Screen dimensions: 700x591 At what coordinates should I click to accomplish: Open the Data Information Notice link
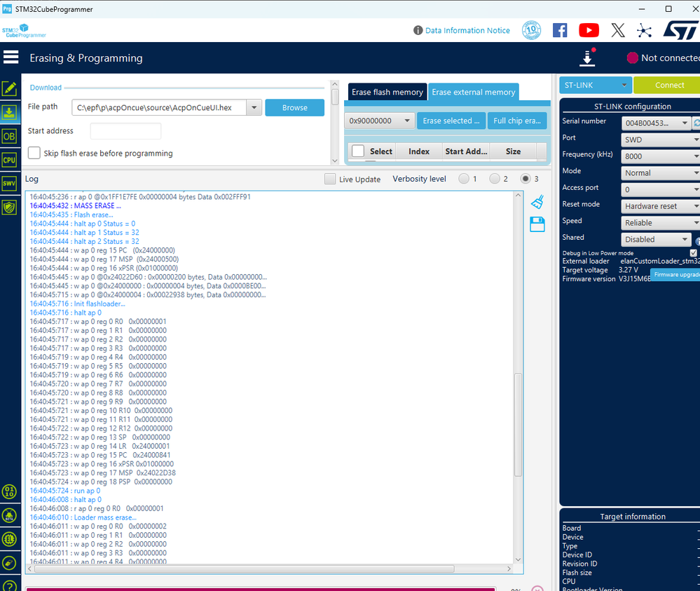pos(467,30)
